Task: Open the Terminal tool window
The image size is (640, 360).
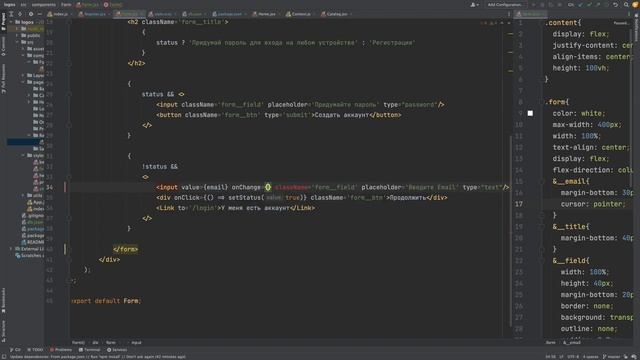Action: click(x=89, y=350)
